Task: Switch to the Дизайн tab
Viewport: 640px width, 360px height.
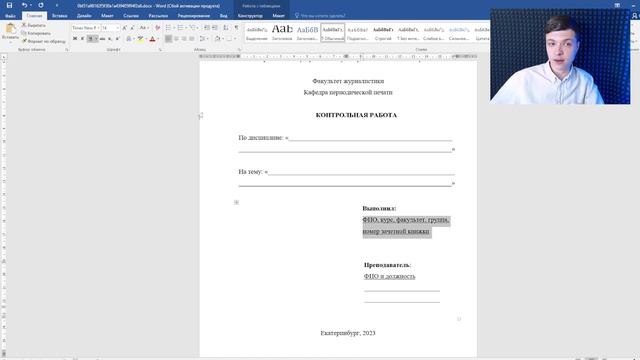Action: (x=84, y=16)
